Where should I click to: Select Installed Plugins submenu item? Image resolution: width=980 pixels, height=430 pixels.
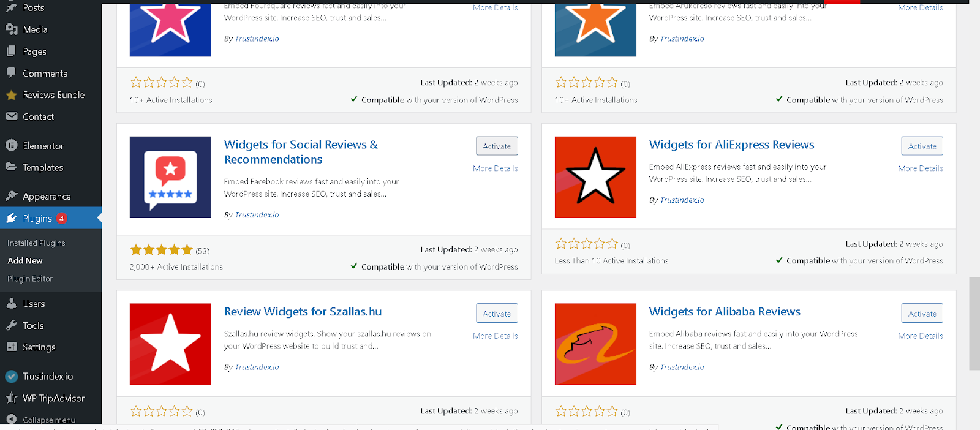(x=36, y=243)
